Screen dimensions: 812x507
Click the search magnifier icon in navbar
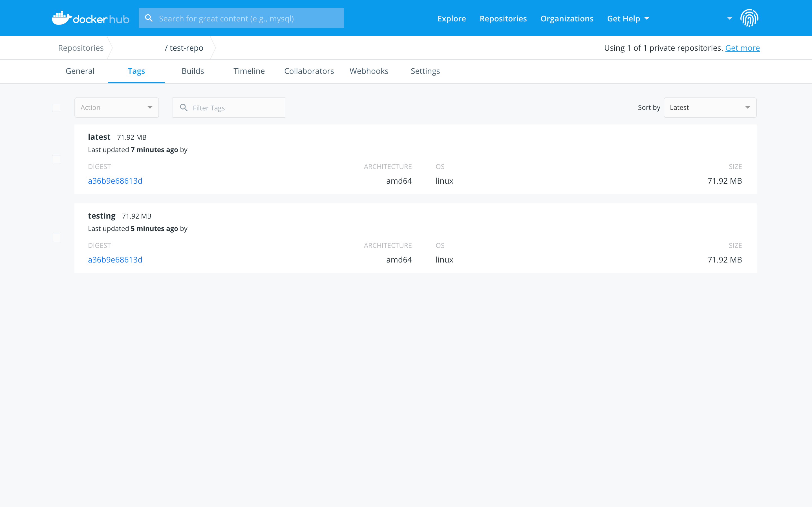tap(149, 18)
